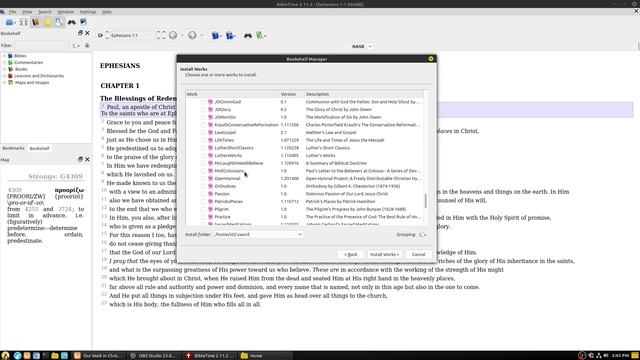Open the View menu

click(27, 12)
